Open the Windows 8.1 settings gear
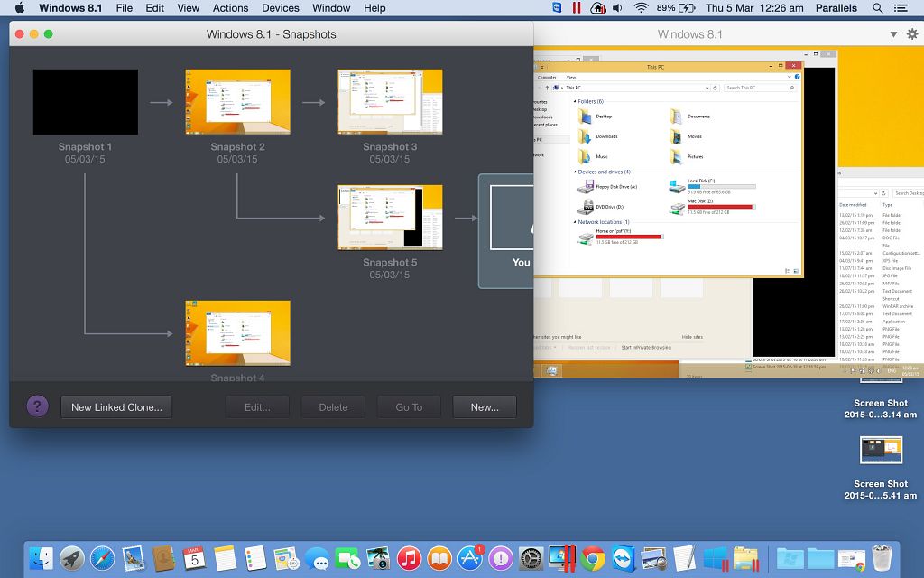924x578 pixels. [911, 34]
